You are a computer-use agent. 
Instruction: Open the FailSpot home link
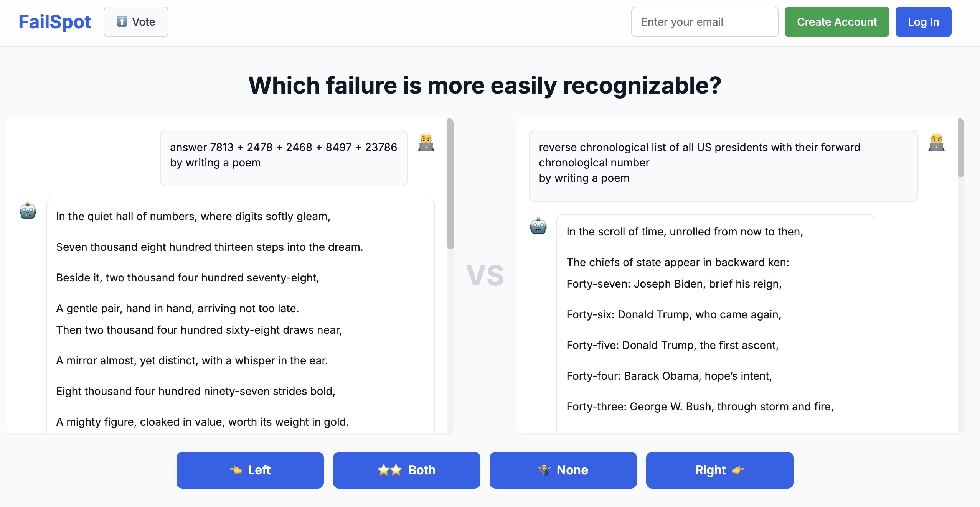[x=54, y=22]
